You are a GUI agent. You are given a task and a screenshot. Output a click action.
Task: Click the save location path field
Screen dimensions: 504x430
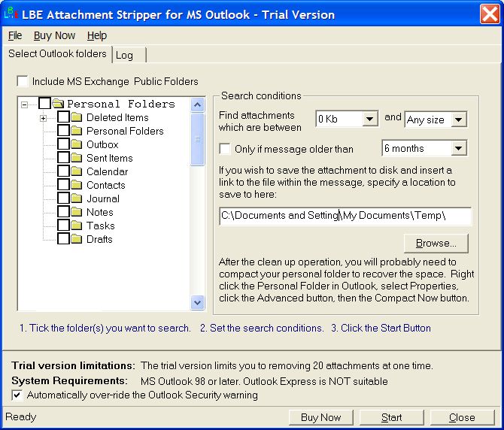tap(345, 216)
